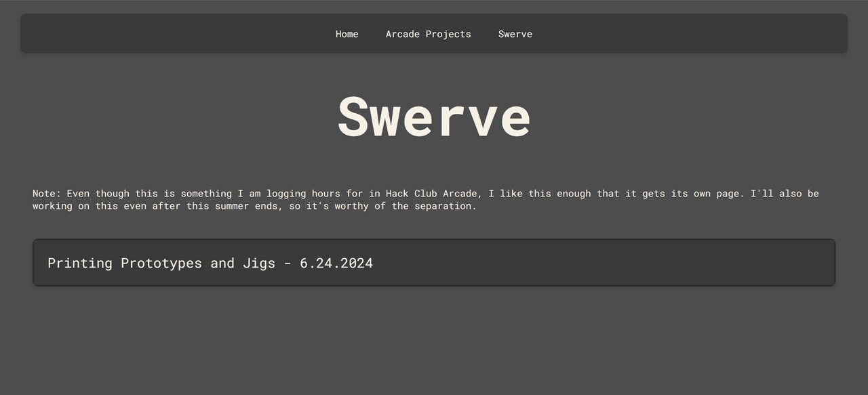Go to the Arcade Projects page
The height and width of the screenshot is (395, 868).
pyautogui.click(x=428, y=34)
